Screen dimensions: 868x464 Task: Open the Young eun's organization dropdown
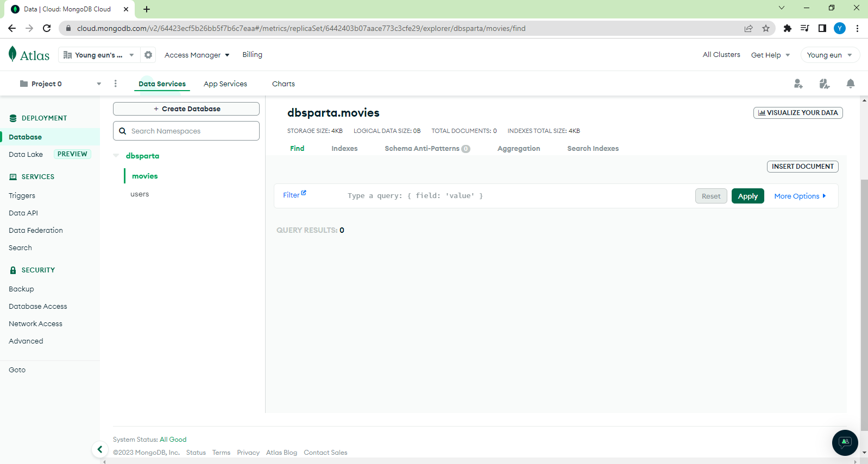click(98, 55)
